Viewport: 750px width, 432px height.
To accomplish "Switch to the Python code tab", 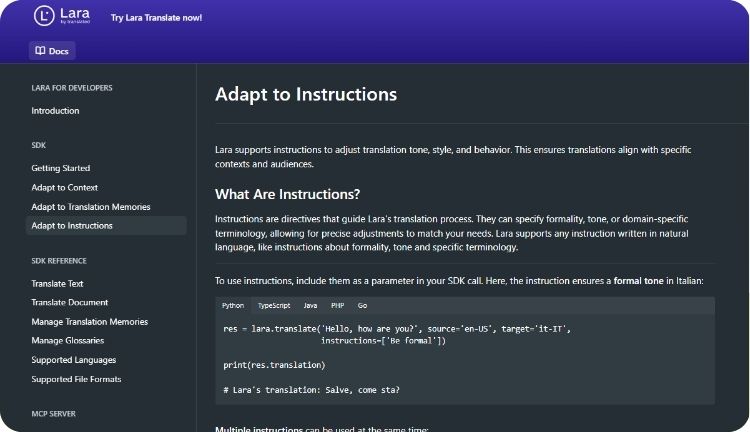I will [x=233, y=305].
